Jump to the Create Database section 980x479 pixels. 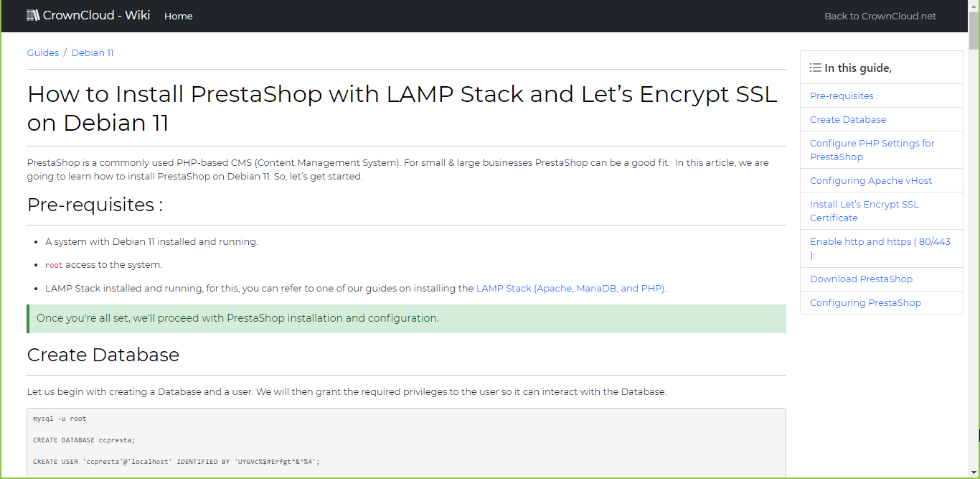[x=847, y=119]
